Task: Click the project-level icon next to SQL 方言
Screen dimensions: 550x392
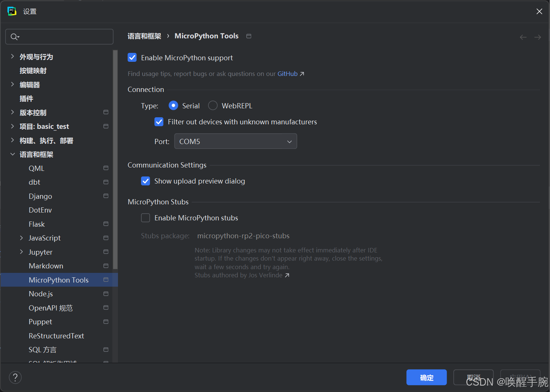Action: (x=106, y=350)
